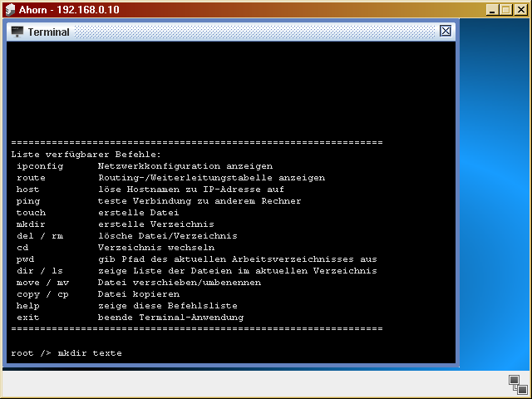The width and height of the screenshot is (532, 399).
Task: Click 'Liste verfügbarer Befehle:' heading
Action: tap(86, 155)
